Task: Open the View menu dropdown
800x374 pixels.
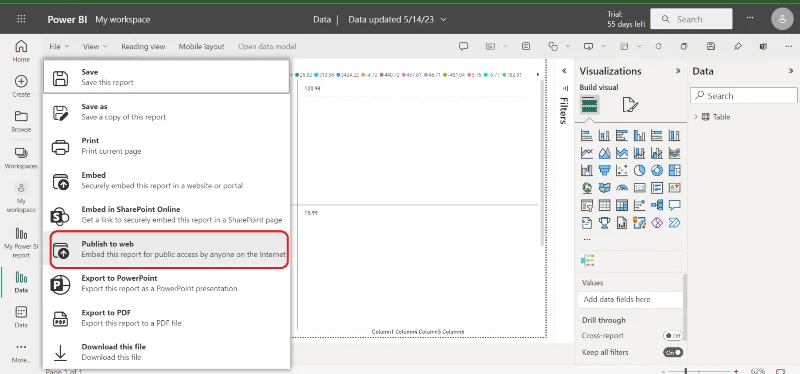Action: click(95, 46)
